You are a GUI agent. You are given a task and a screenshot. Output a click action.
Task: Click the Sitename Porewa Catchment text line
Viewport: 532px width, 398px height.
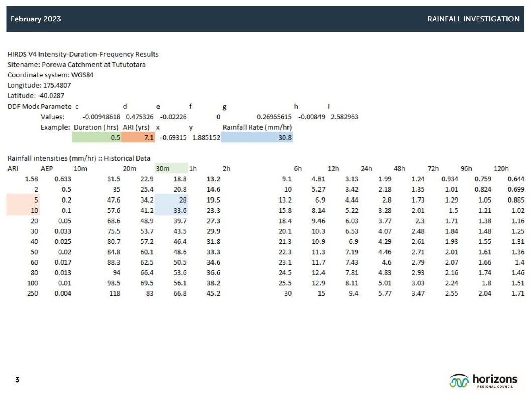[x=76, y=64]
